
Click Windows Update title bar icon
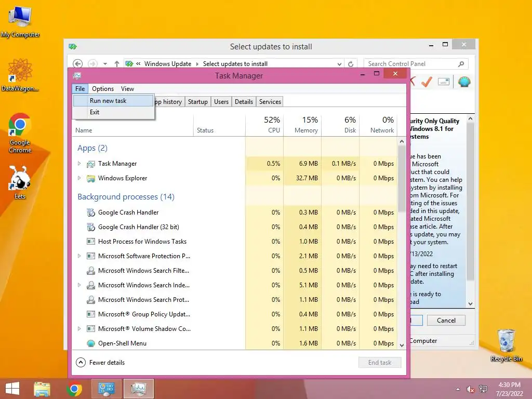point(73,46)
